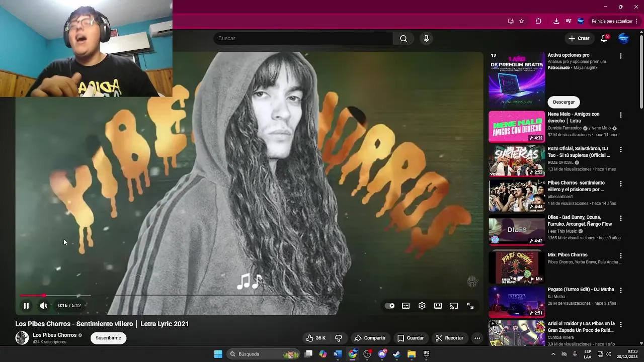The image size is (644, 362).
Task: Open Epic Games Launcher from taskbar
Action: [x=426, y=354]
